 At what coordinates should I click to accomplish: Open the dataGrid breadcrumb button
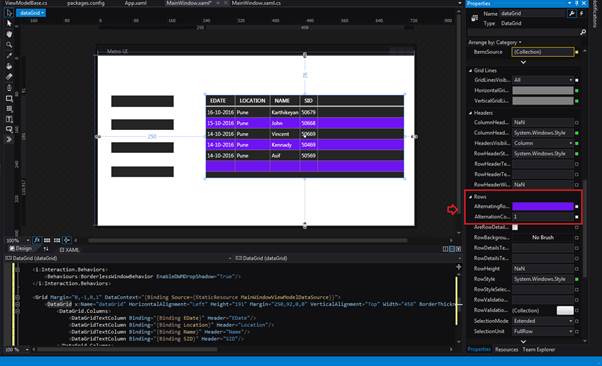tap(31, 13)
